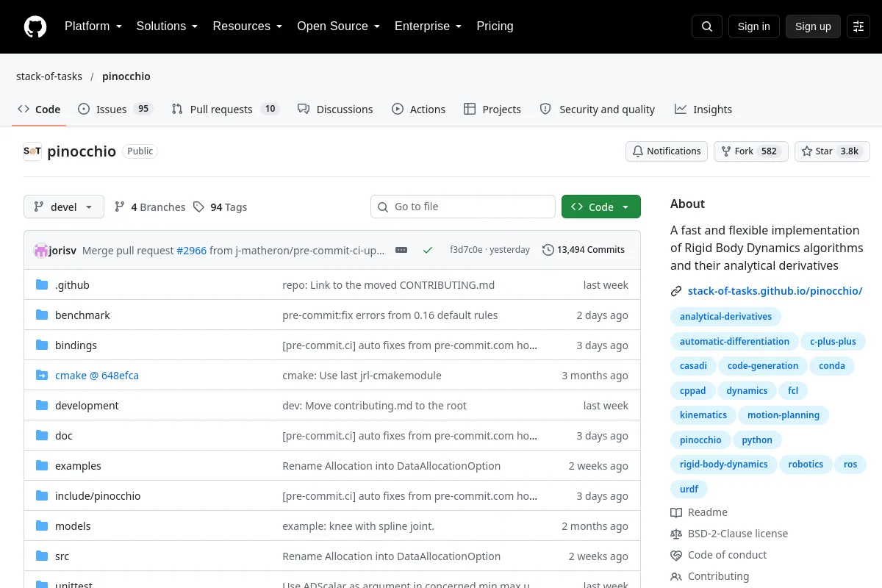Expand the Enterprise menu
The height and width of the screenshot is (588, 882).
coord(428,26)
